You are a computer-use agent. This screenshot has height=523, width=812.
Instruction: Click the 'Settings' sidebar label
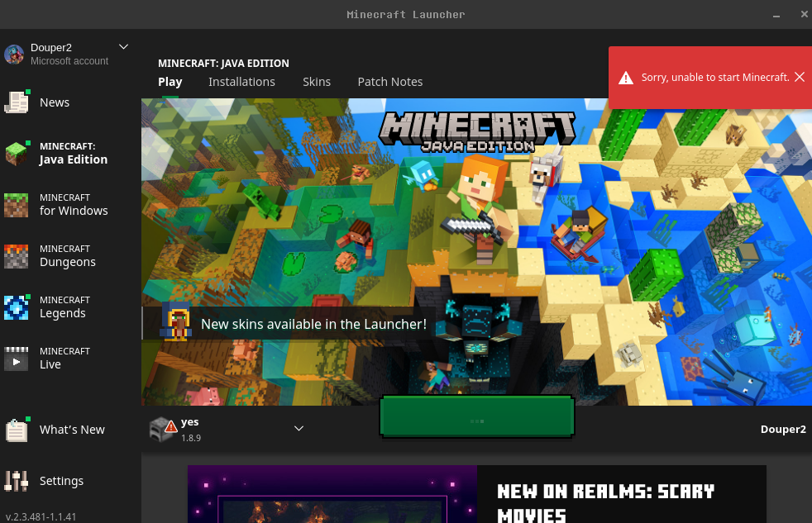61,481
